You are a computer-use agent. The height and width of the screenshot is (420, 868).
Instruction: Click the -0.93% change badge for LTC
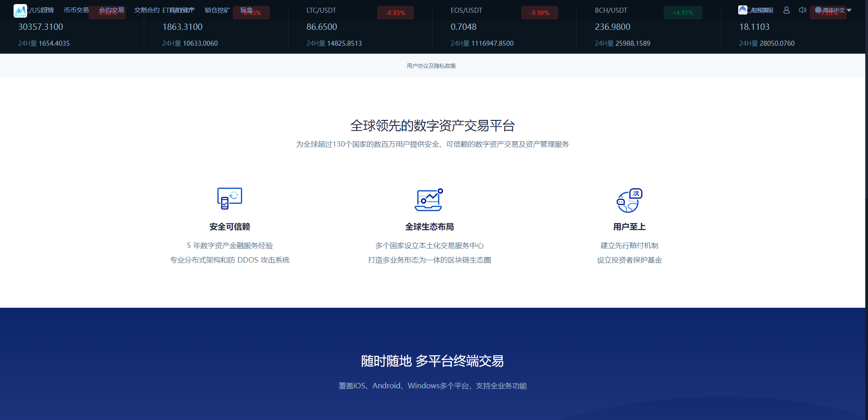pyautogui.click(x=396, y=13)
